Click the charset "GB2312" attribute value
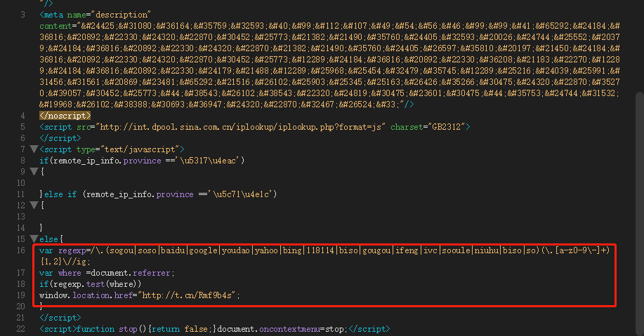This screenshot has width=644, height=336. pyautogui.click(x=446, y=127)
